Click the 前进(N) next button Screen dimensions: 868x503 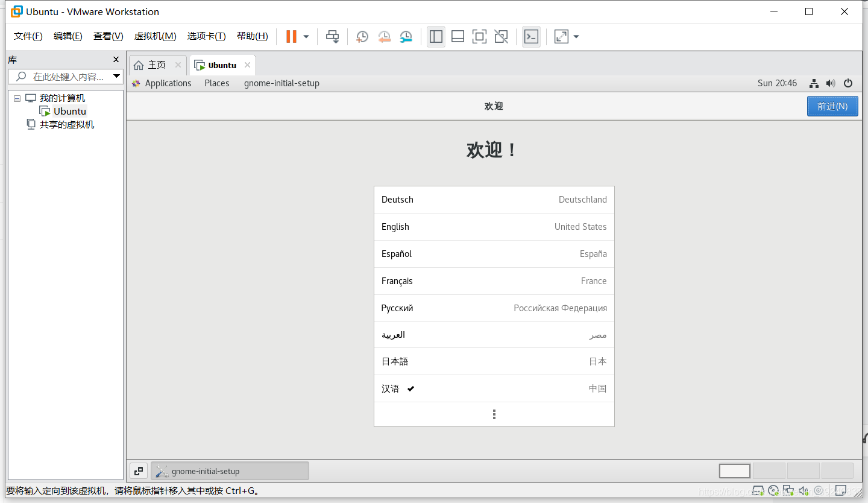pos(832,106)
